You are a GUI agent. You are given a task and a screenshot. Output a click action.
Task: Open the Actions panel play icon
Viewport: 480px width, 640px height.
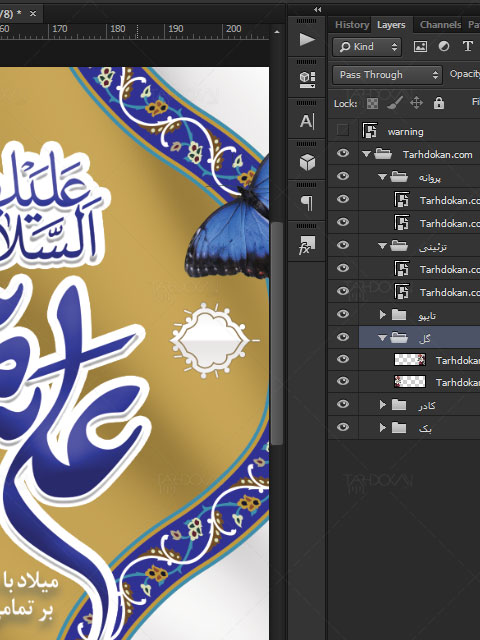[307, 40]
